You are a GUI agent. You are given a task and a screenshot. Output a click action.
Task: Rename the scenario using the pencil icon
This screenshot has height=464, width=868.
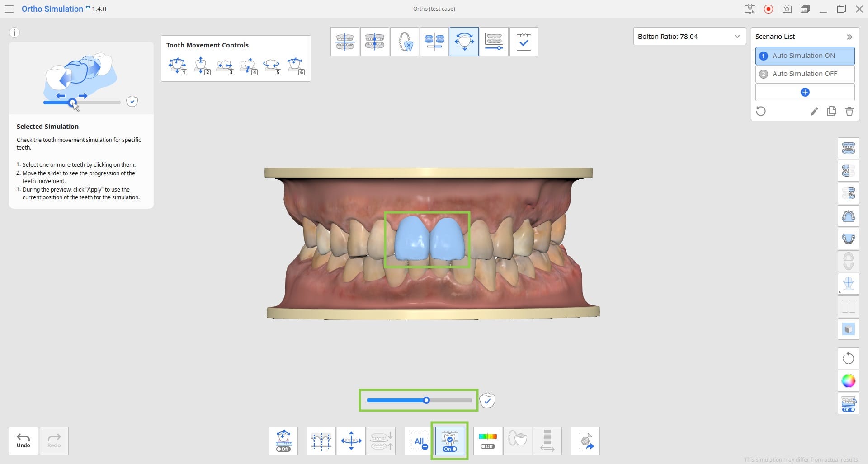(x=814, y=111)
